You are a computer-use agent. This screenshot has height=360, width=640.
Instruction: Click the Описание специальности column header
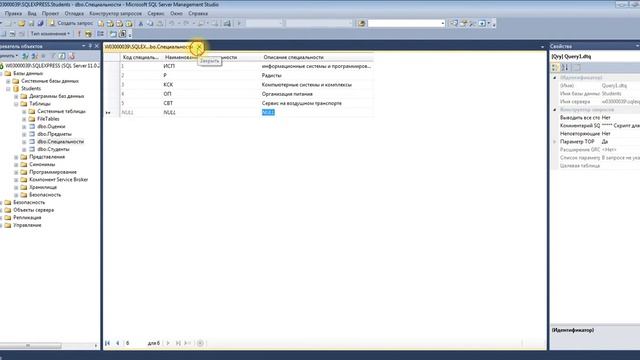point(317,58)
